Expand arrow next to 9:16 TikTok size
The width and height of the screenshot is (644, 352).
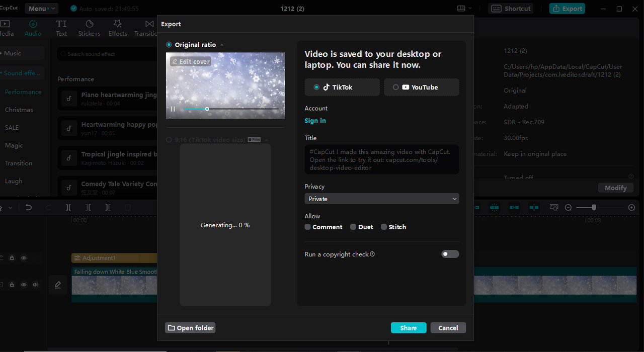pyautogui.click(x=266, y=140)
